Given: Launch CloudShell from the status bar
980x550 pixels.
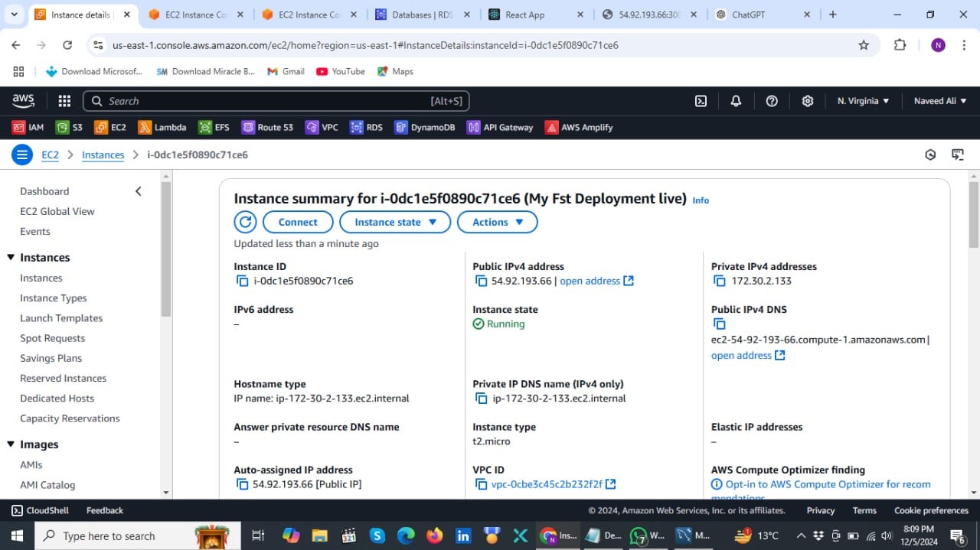Looking at the screenshot, I should click(38, 510).
